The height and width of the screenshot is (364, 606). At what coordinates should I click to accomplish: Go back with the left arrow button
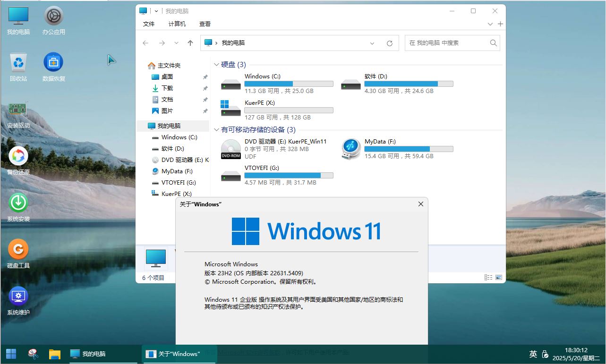pos(145,43)
